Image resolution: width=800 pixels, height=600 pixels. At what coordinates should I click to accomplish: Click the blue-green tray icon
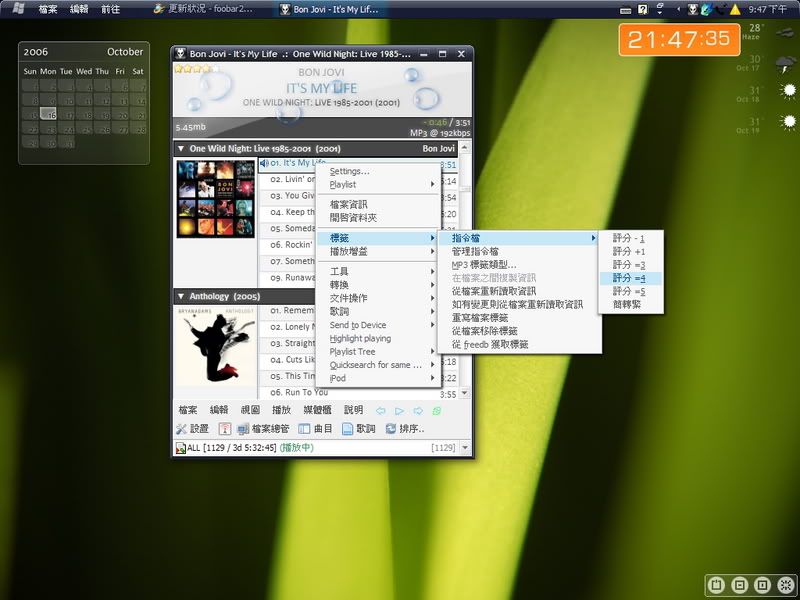[706, 9]
